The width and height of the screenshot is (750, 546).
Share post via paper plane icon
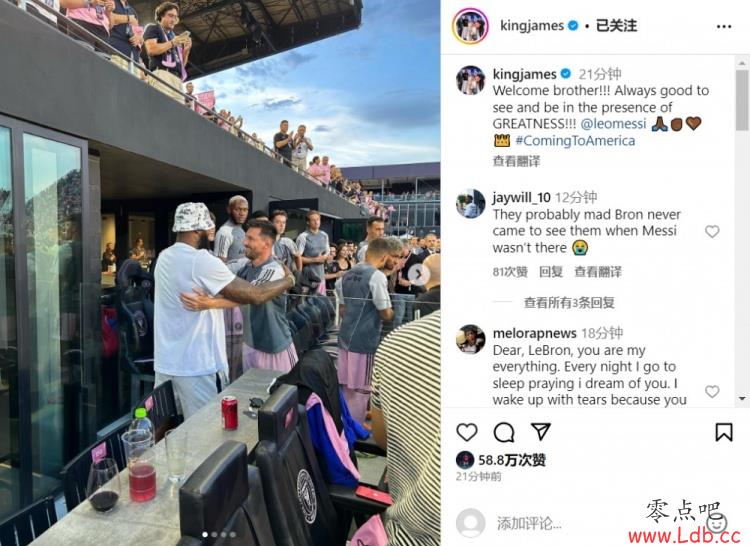click(x=541, y=432)
